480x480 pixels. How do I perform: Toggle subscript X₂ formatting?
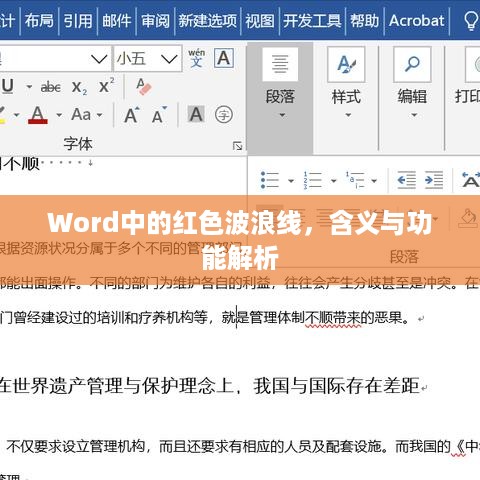tap(79, 88)
